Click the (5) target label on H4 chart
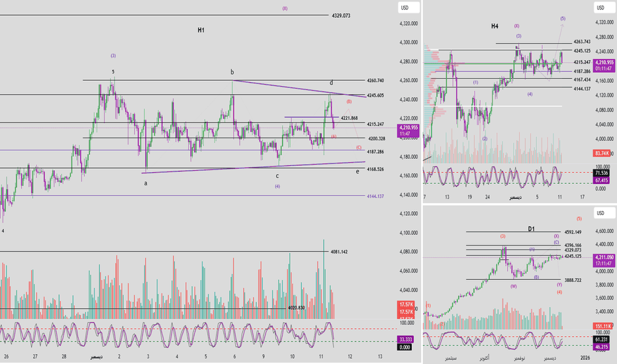617x364 pixels. point(563,19)
